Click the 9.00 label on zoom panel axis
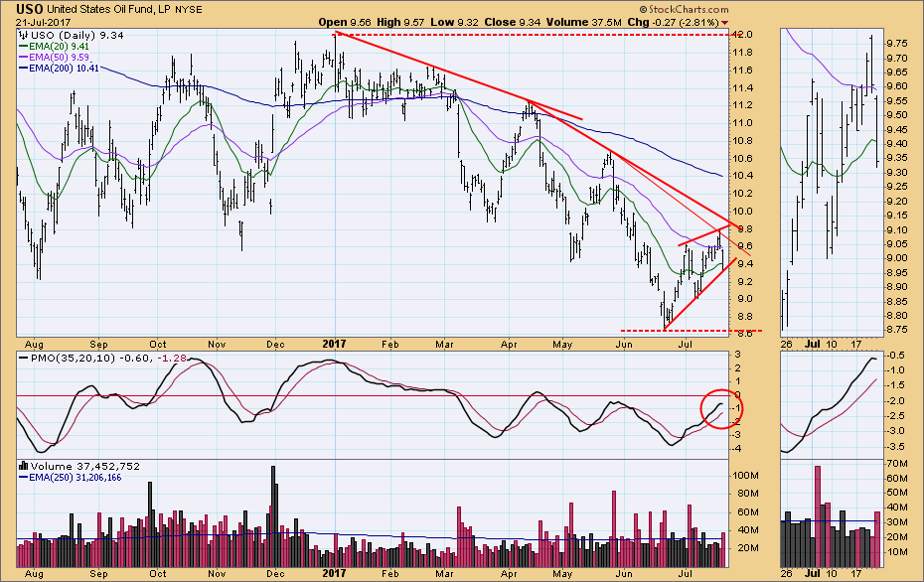The width and height of the screenshot is (924, 582). 897,258
